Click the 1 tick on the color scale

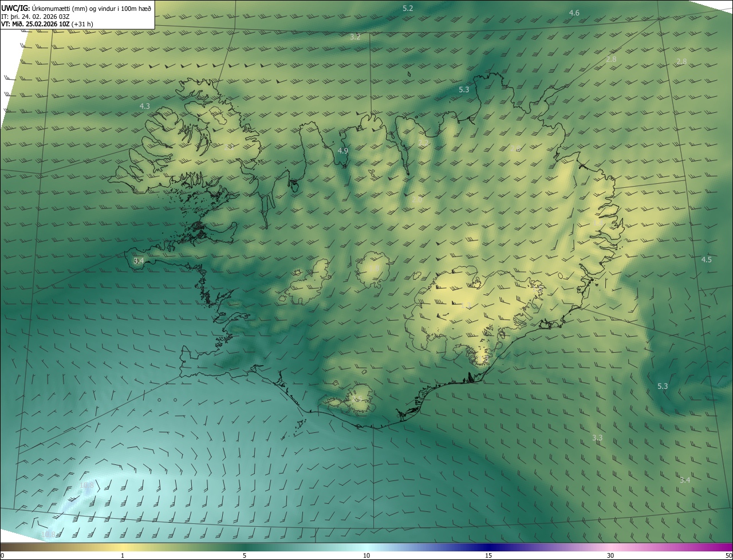point(123,556)
